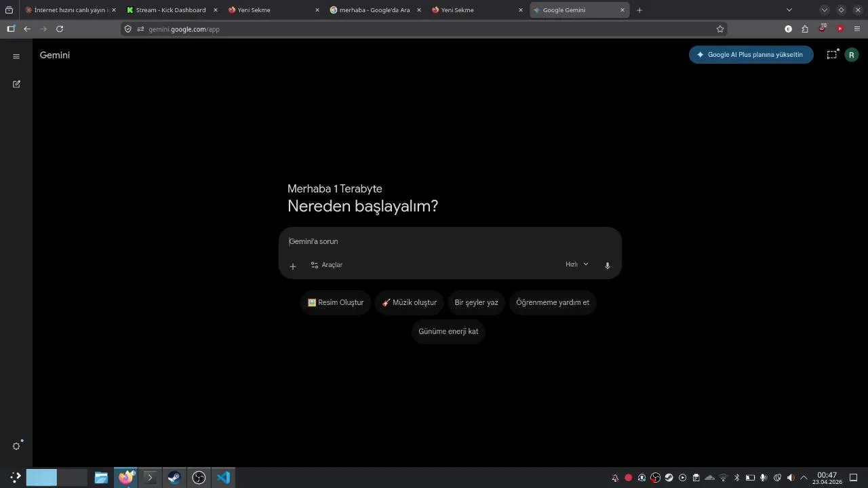The height and width of the screenshot is (488, 868).
Task: Click the dashed-square icon beside avatar
Action: coord(831,55)
